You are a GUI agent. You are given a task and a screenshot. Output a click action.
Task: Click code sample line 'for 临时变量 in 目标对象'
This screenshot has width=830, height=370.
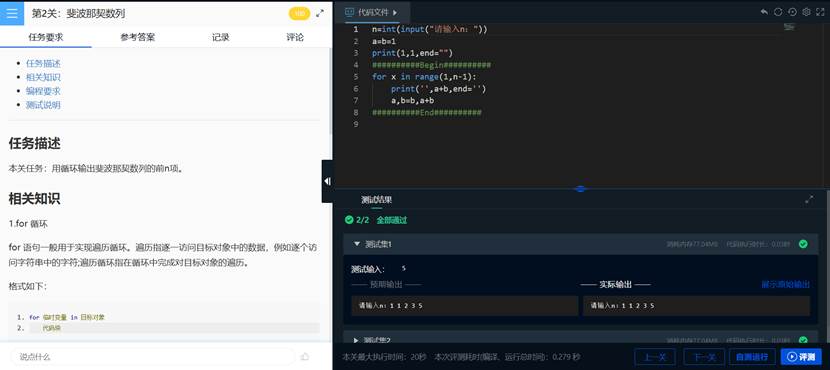pos(67,317)
